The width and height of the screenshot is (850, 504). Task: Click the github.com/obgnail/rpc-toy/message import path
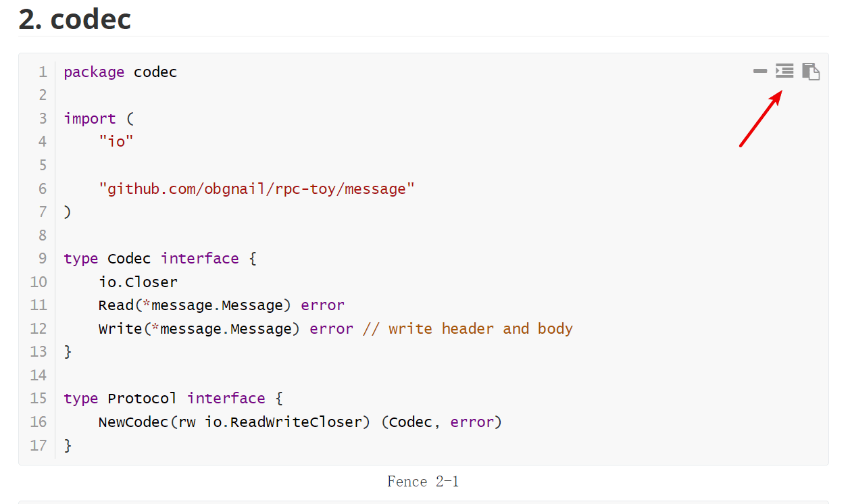pyautogui.click(x=257, y=188)
